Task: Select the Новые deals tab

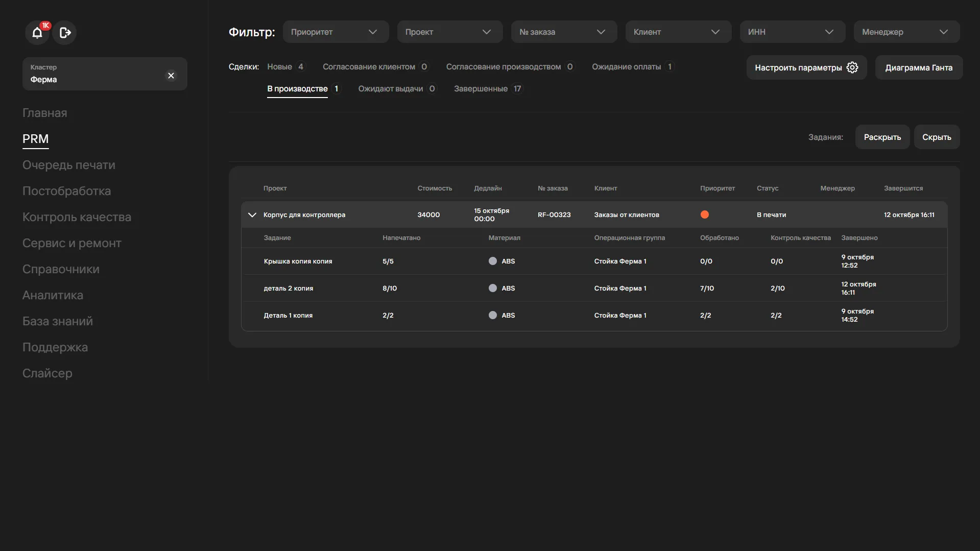Action: click(x=279, y=67)
